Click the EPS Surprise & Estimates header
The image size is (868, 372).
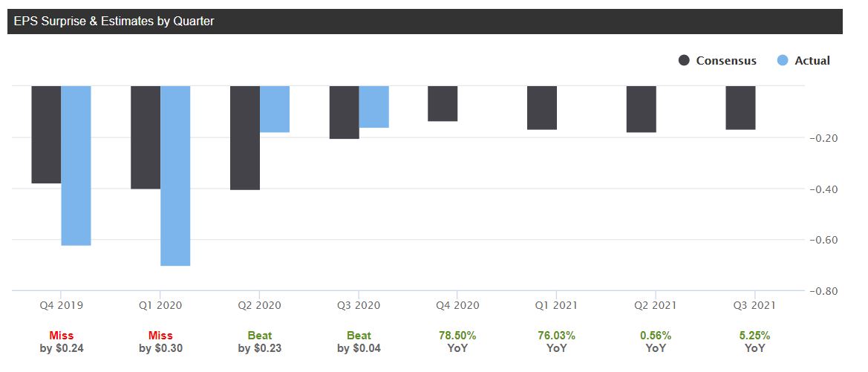tap(114, 22)
